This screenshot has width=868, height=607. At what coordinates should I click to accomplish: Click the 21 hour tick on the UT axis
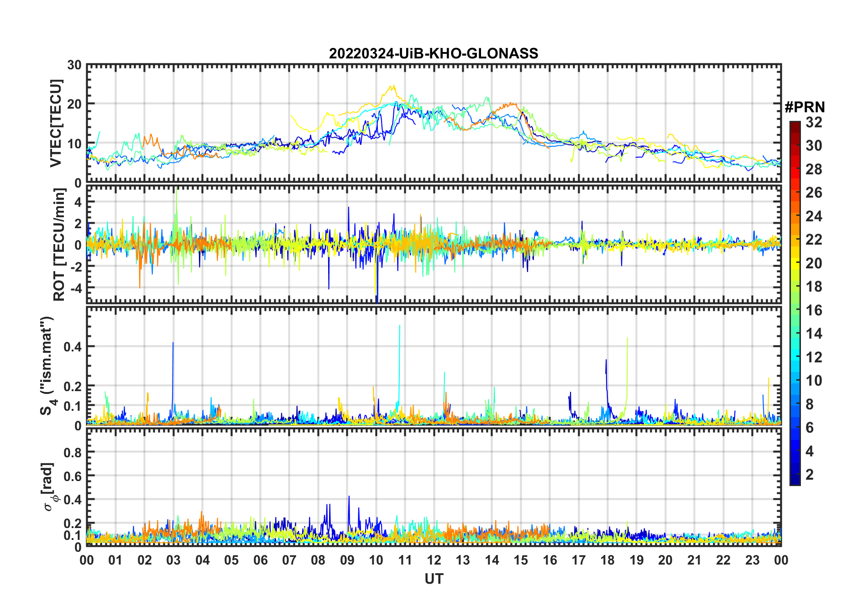pos(695,560)
